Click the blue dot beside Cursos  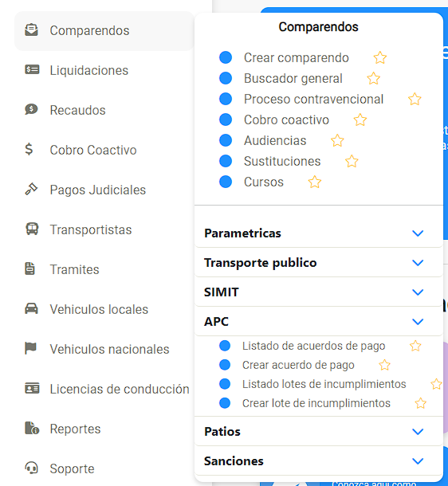(x=226, y=182)
